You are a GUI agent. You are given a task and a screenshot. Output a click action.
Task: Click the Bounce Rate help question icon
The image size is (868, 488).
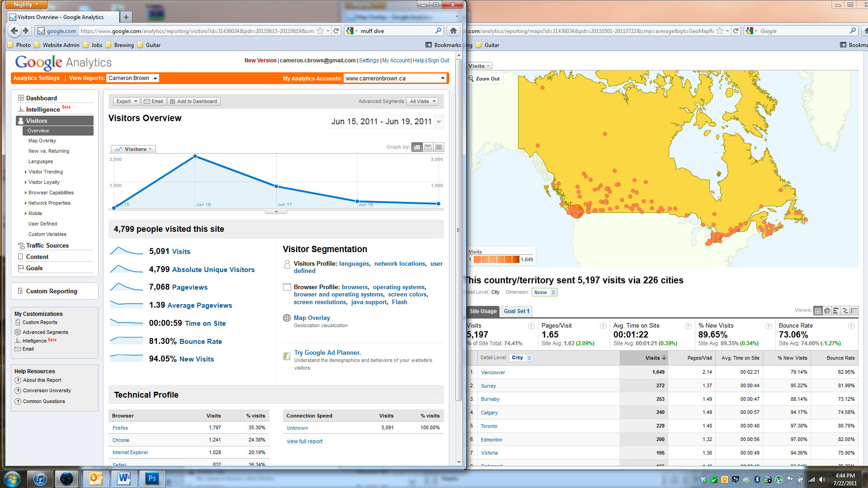[851, 326]
